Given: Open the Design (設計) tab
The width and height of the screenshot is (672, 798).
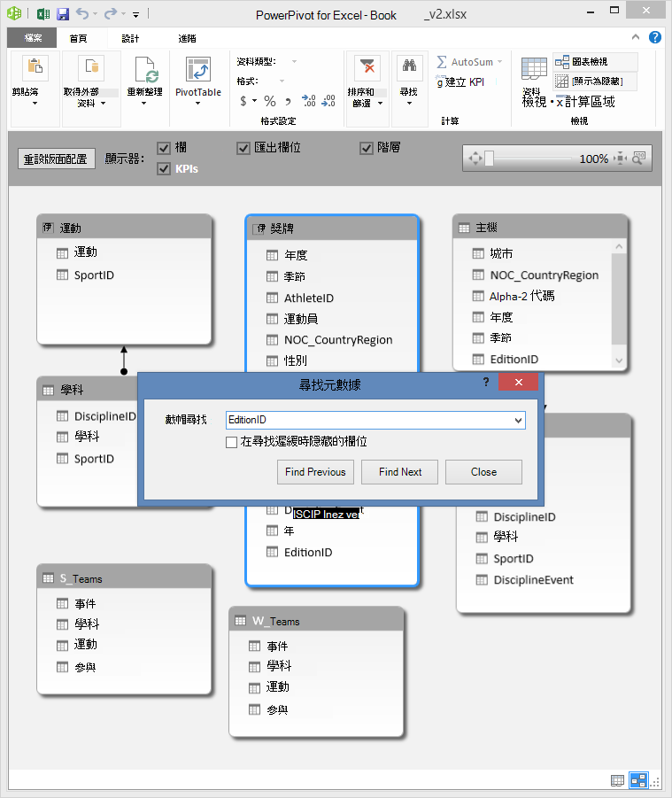Looking at the screenshot, I should tap(130, 38).
